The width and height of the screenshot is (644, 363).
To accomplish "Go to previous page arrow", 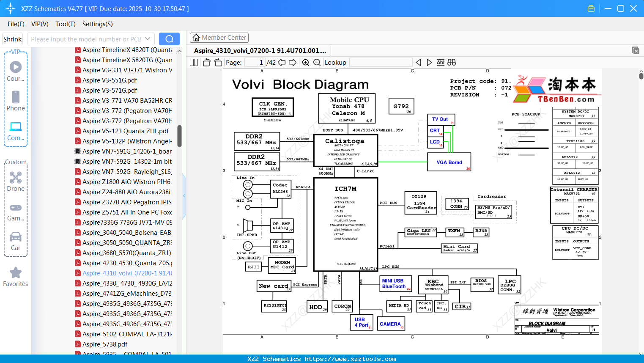I will coord(282,63).
